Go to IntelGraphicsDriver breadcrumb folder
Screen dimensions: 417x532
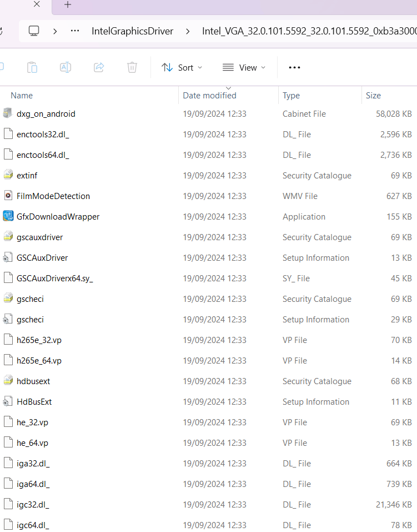pos(132,31)
